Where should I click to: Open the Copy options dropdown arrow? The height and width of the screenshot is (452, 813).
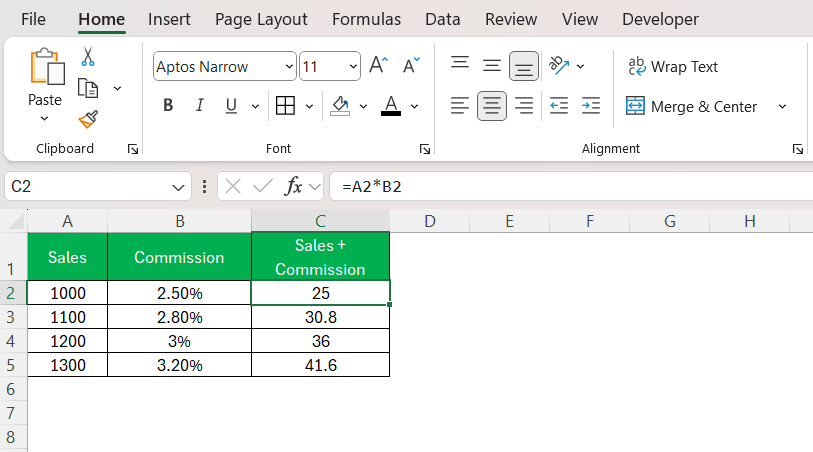(x=118, y=89)
